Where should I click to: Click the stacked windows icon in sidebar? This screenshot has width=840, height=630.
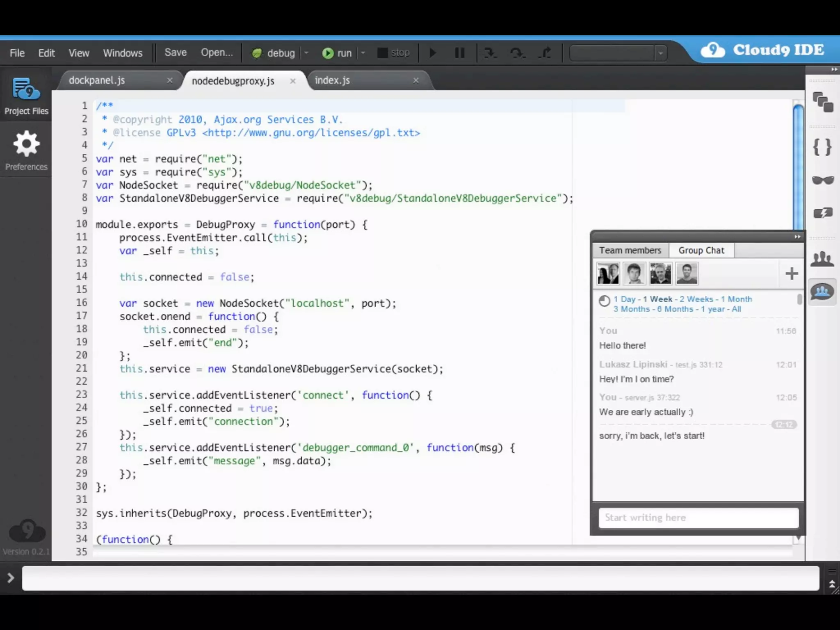coord(822,102)
